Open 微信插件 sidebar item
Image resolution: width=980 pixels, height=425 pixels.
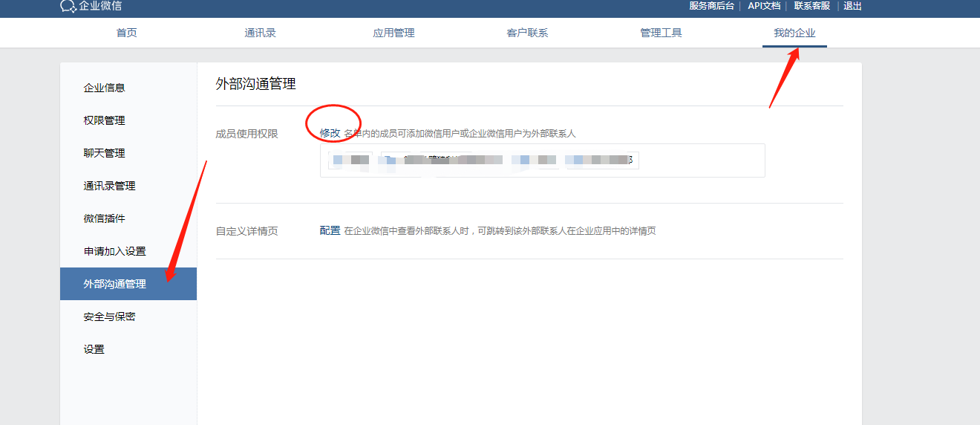pyautogui.click(x=128, y=218)
